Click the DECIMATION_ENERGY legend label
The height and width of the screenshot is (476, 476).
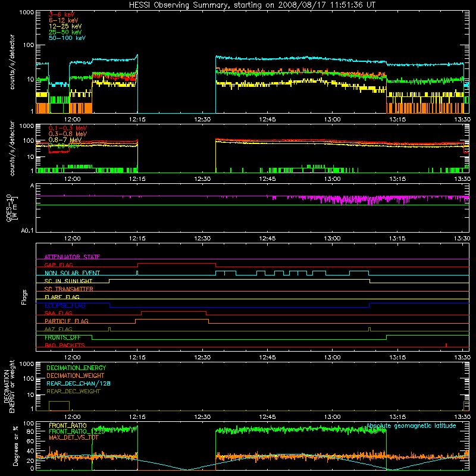[76, 368]
